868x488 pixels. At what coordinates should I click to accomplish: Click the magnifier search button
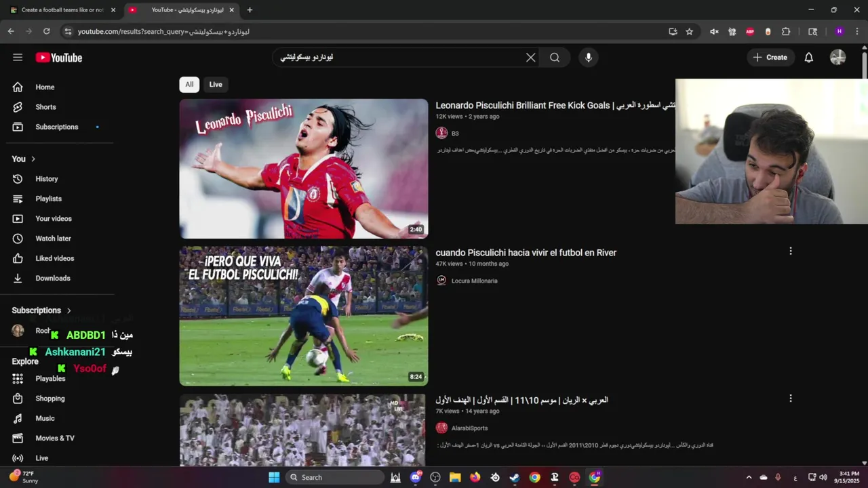[x=555, y=58]
